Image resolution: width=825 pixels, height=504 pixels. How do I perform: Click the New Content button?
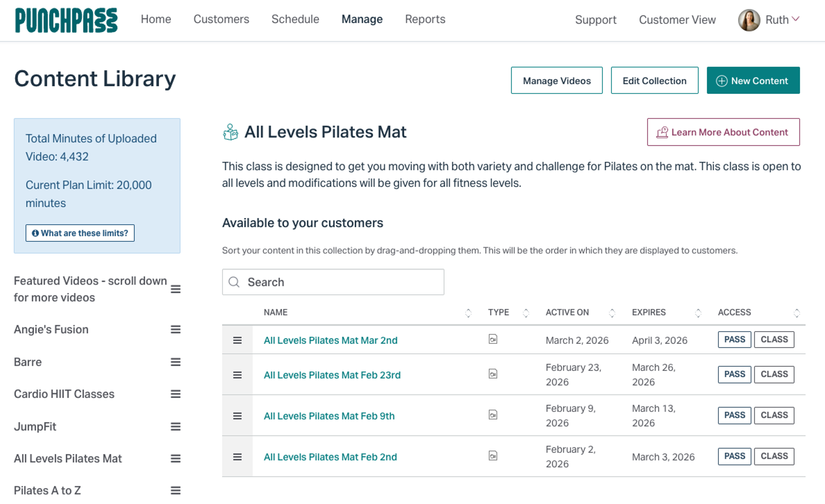753,81
